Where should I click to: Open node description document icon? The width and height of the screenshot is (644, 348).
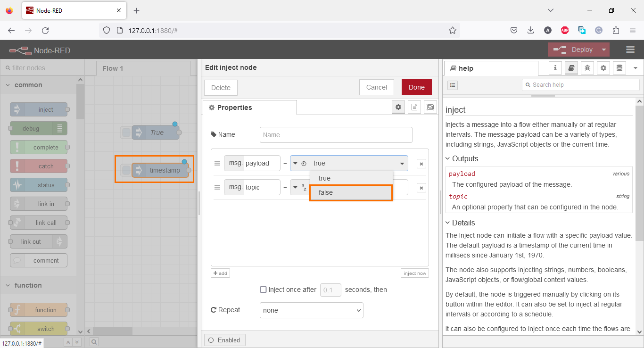tap(414, 107)
